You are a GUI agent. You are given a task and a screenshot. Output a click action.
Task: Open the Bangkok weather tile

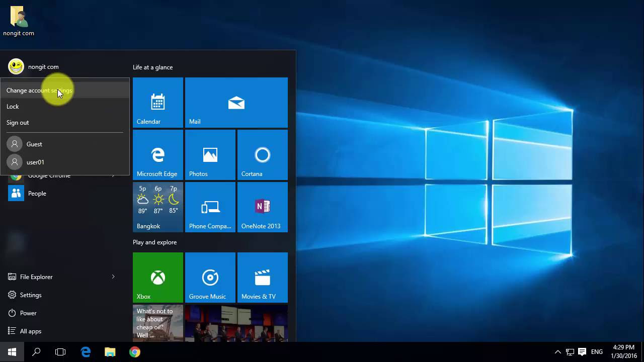tap(158, 207)
